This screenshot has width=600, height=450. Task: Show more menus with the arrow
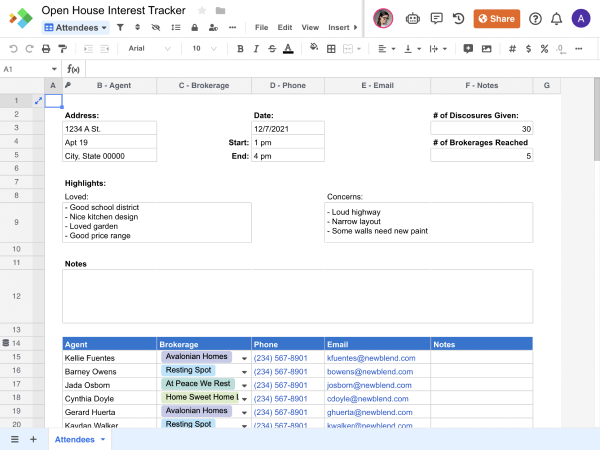pyautogui.click(x=355, y=28)
